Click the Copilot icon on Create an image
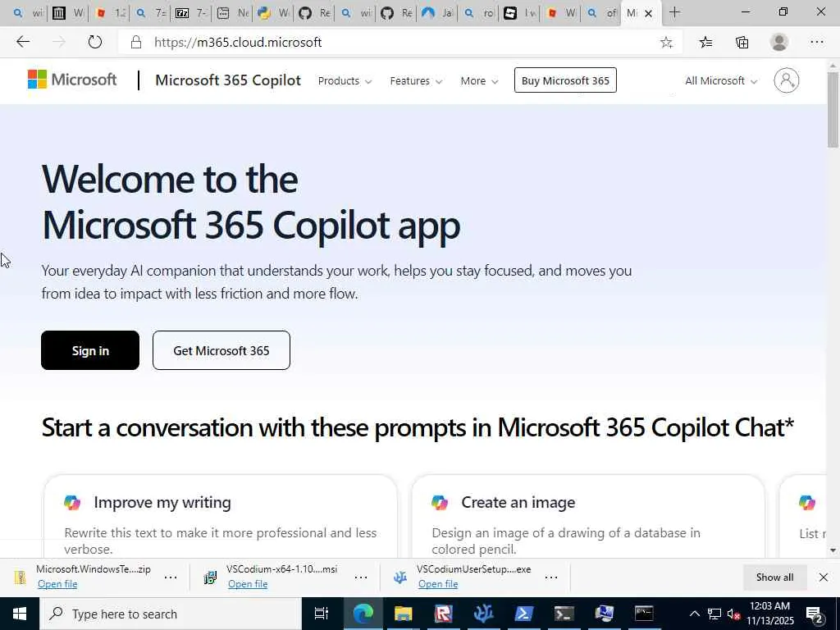This screenshot has width=840, height=630. click(440, 503)
